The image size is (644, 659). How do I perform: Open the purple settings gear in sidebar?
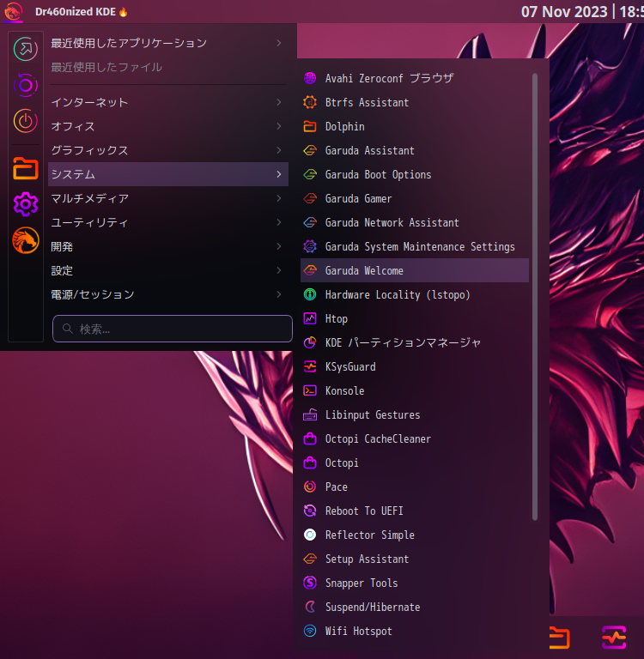click(x=26, y=204)
